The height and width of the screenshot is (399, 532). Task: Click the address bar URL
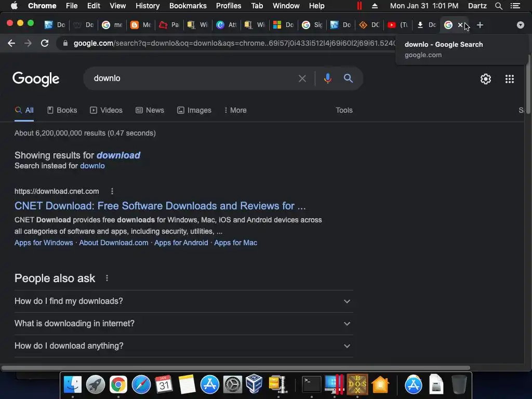point(234,43)
